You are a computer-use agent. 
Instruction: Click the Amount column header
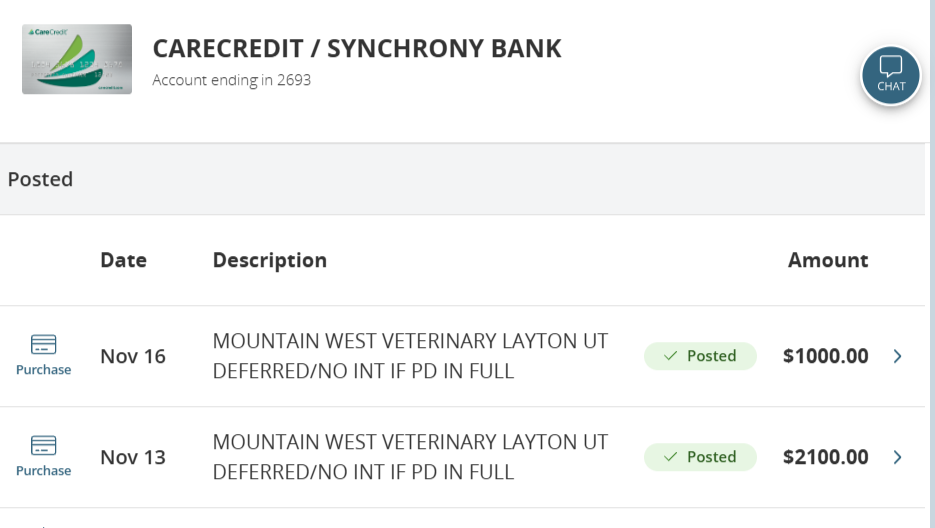[x=827, y=260]
